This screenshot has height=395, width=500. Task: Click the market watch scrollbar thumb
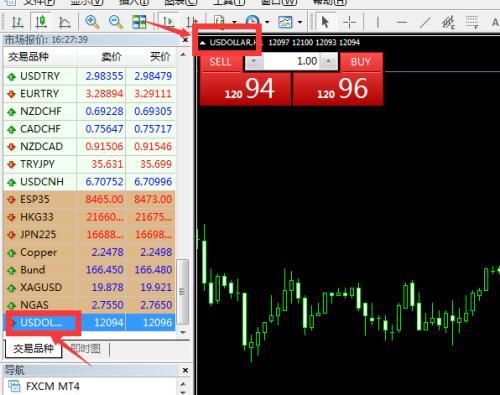point(182,292)
